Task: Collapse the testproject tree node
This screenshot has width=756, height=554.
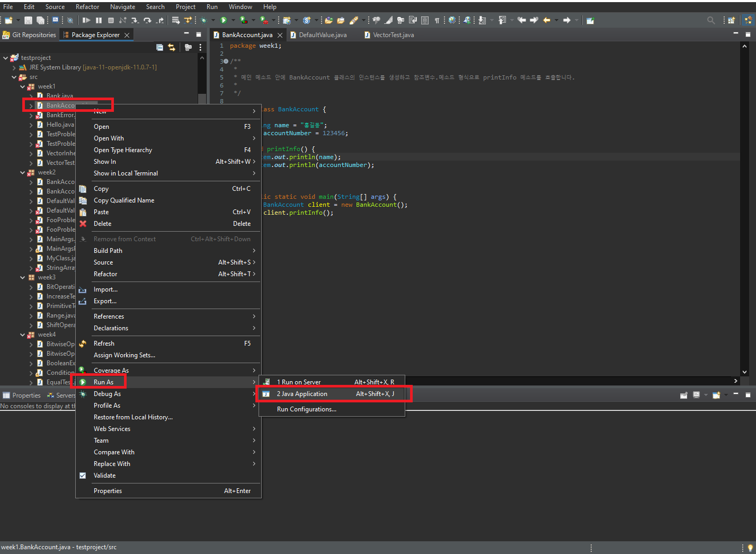Action: [x=6, y=58]
